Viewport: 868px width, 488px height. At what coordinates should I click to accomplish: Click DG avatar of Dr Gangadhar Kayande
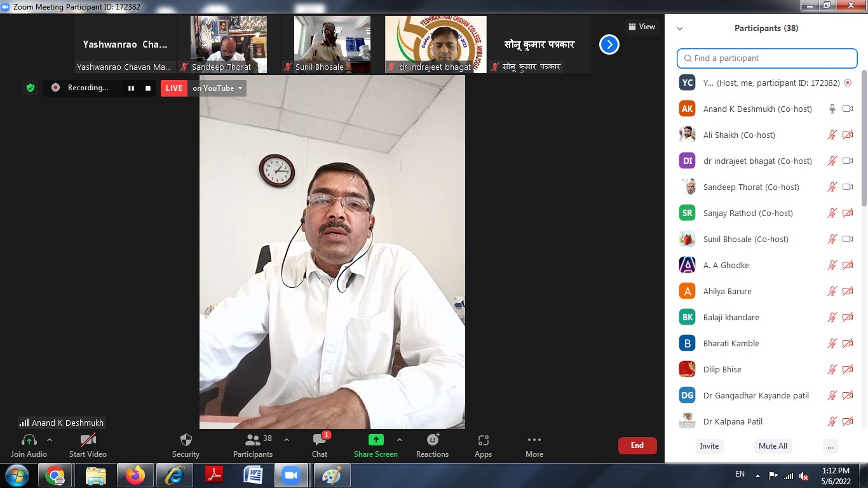click(x=687, y=395)
